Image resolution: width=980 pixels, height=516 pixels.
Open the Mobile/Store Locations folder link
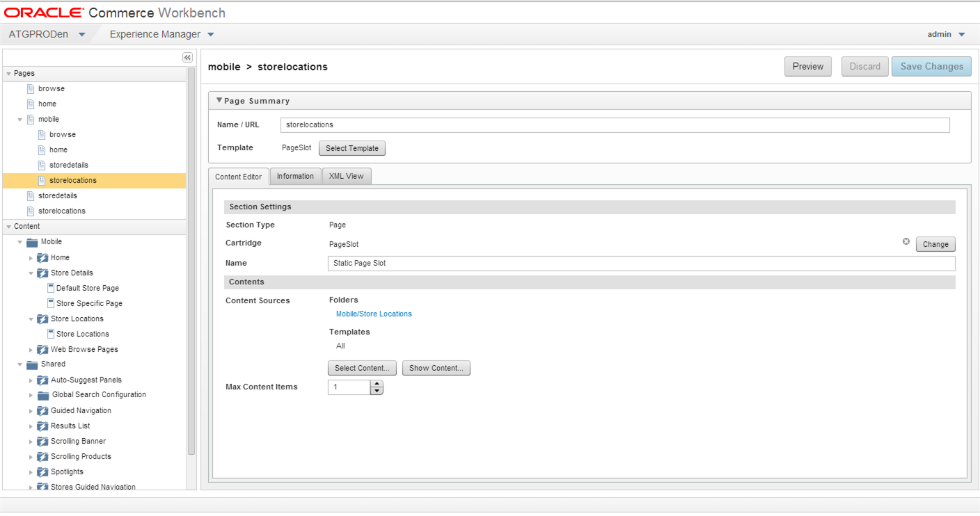click(374, 314)
